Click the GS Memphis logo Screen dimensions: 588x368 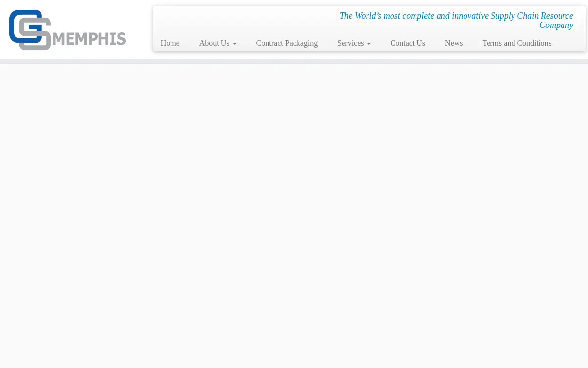click(x=68, y=30)
